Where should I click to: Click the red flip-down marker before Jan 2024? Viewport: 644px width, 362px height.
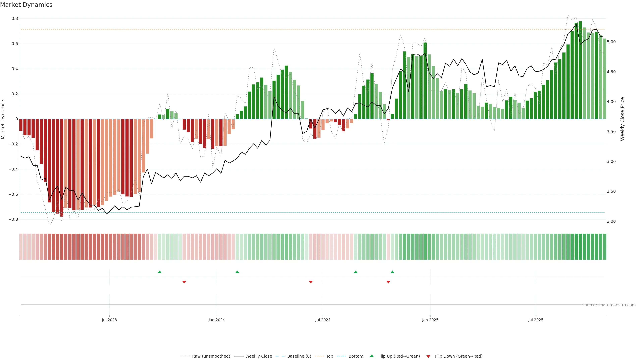click(x=184, y=282)
